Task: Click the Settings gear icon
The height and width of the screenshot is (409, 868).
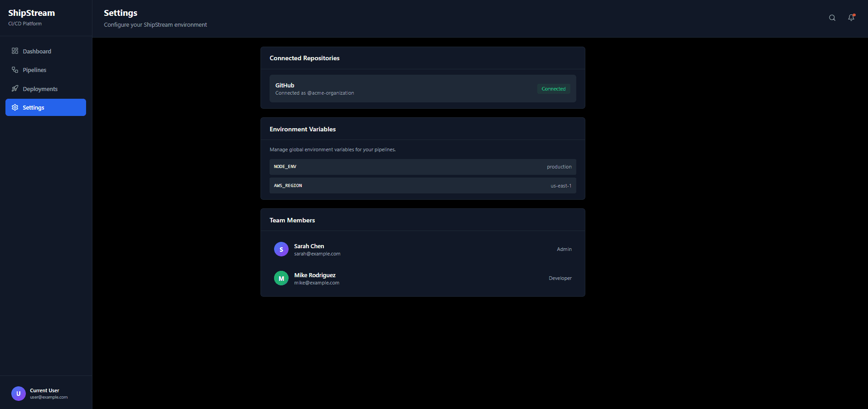Action: click(x=15, y=107)
